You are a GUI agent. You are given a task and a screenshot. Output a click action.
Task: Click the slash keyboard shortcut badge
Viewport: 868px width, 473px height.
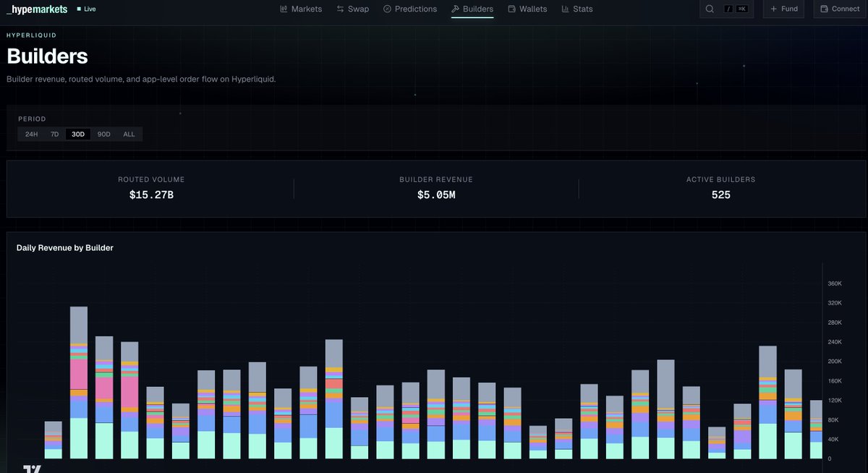pyautogui.click(x=727, y=9)
